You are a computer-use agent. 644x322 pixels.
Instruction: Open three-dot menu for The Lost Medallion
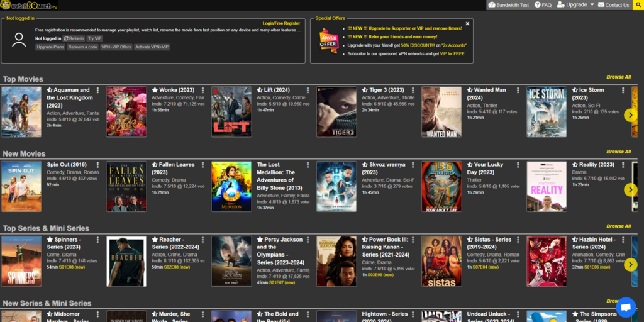[308, 165]
